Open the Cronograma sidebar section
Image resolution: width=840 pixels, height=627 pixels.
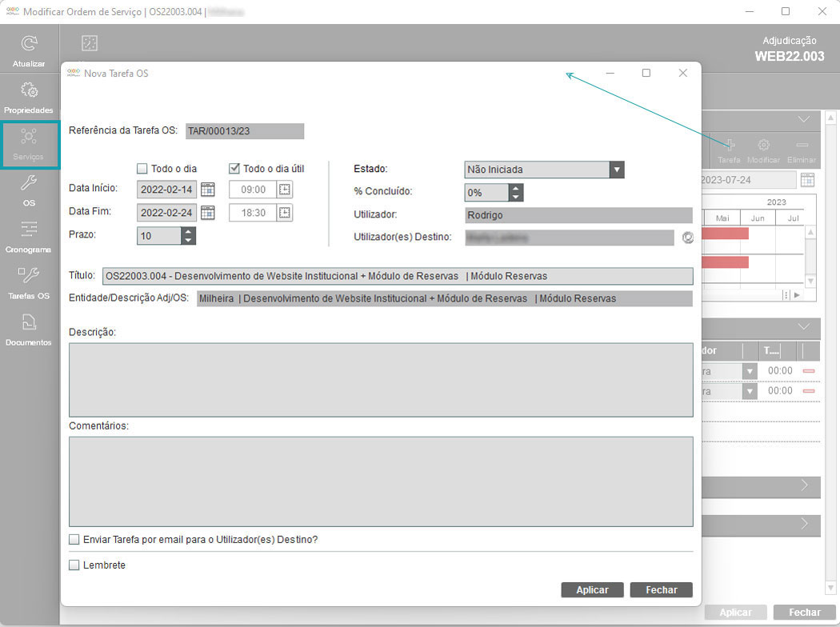click(30, 230)
